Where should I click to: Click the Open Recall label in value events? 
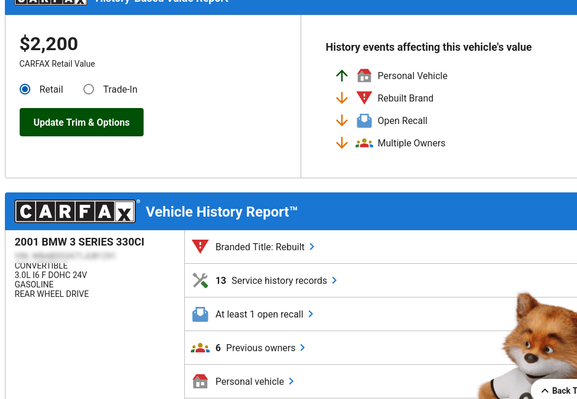point(402,121)
